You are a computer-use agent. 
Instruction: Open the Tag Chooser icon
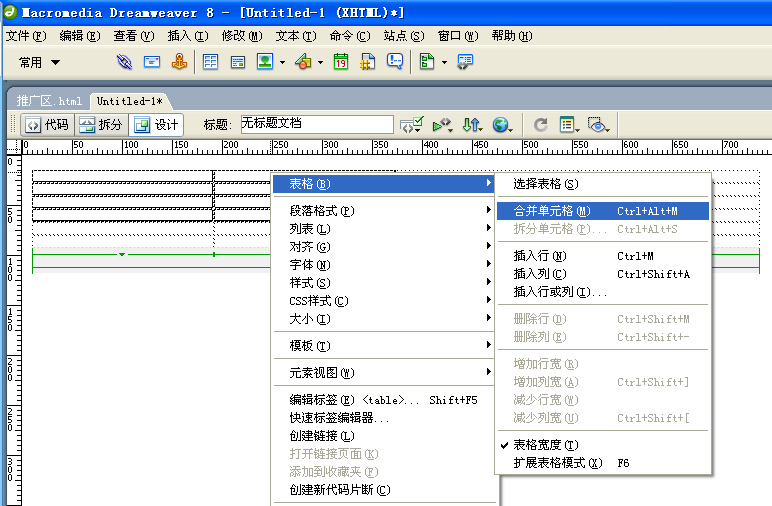pyautogui.click(x=465, y=62)
